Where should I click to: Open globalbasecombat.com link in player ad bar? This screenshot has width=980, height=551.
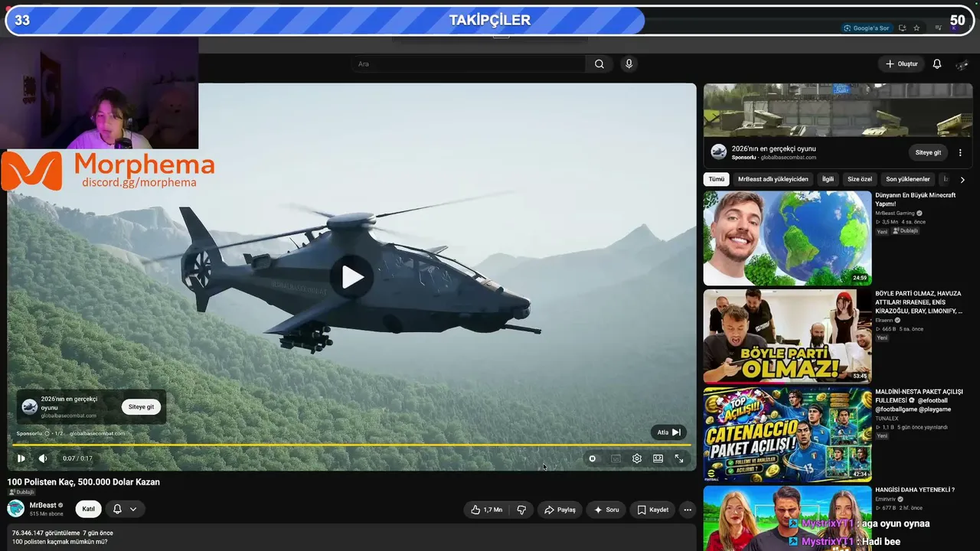pyautogui.click(x=97, y=433)
